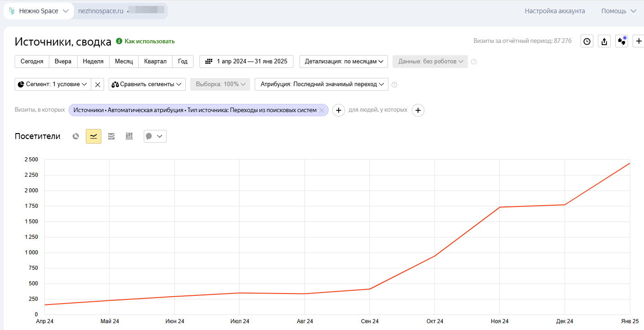This screenshot has width=644, height=330.
Task: Open the clock history icon
Action: [587, 41]
